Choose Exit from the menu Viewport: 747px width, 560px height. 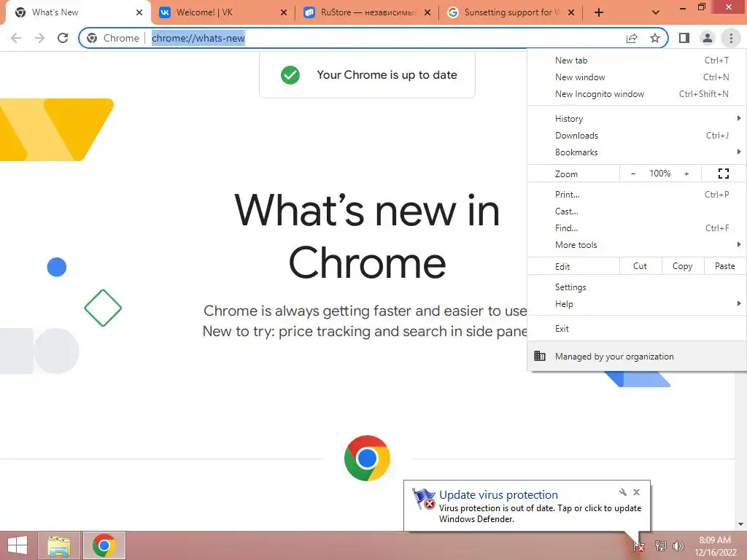coord(637,329)
